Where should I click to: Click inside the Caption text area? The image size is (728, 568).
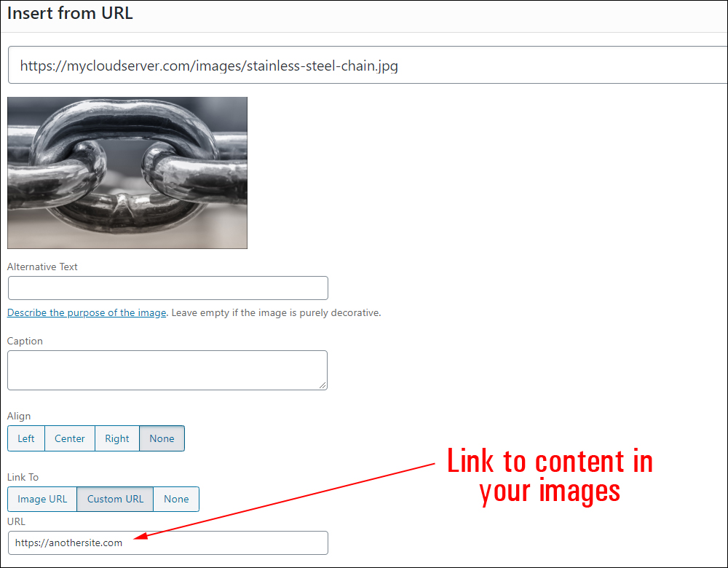[x=167, y=370]
